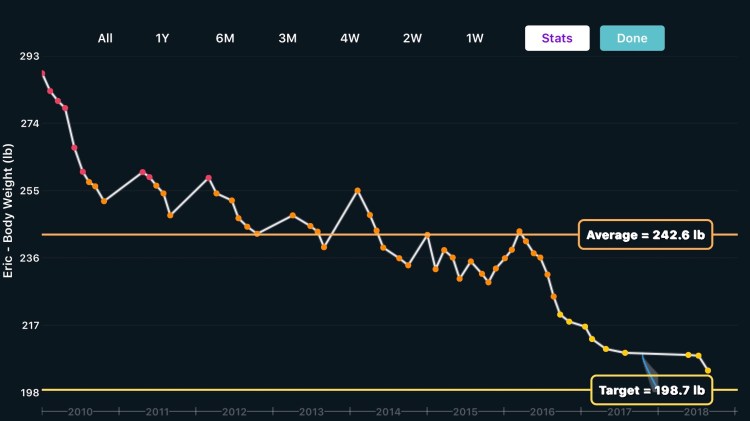
Task: Click the 2014 label on the timeline
Action: 388,411
